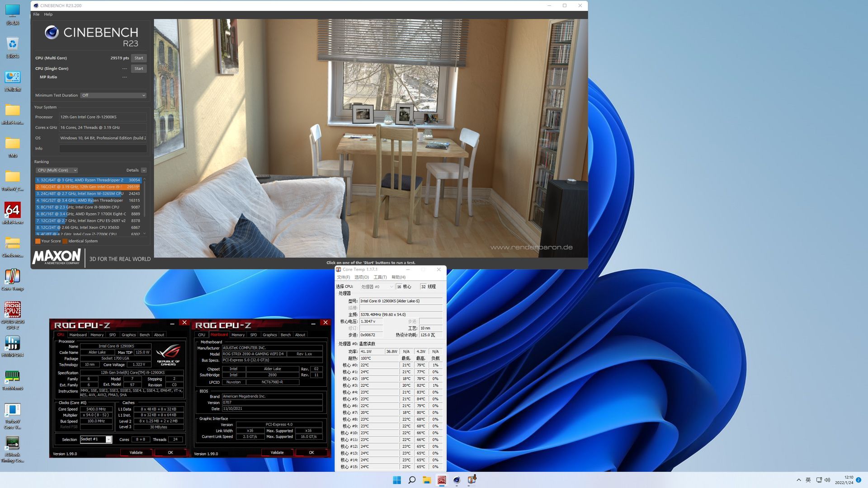Click Validate in right CPU-Z window
This screenshot has width=868, height=488.
tap(277, 452)
